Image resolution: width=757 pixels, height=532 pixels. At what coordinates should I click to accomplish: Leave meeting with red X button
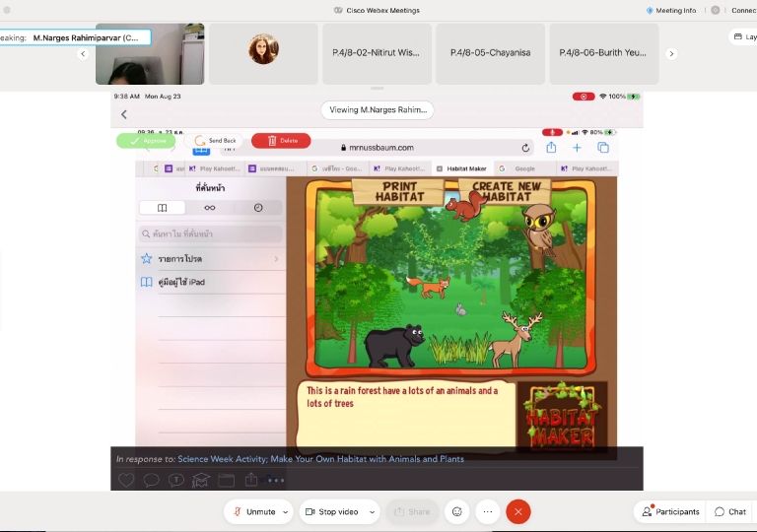[x=518, y=511]
